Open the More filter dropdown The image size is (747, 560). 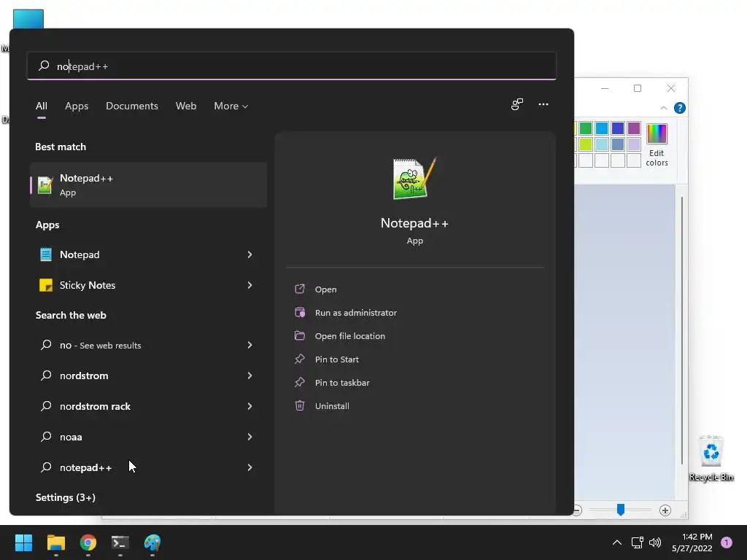tap(231, 106)
